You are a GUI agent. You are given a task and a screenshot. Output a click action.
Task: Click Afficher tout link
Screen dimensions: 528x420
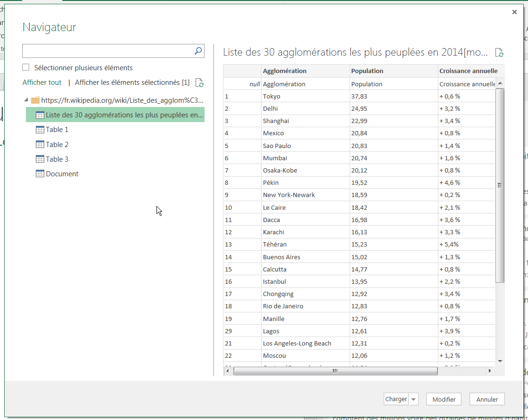[x=42, y=82]
